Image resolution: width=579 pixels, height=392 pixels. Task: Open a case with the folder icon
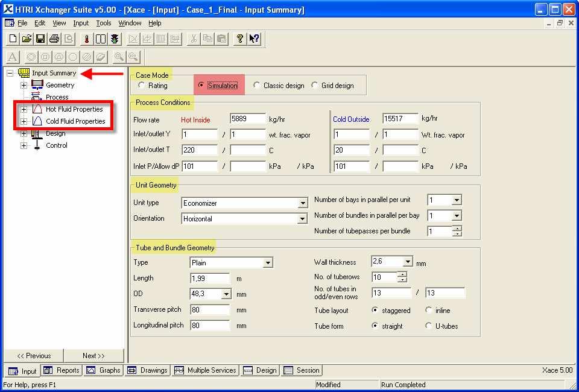coord(27,39)
